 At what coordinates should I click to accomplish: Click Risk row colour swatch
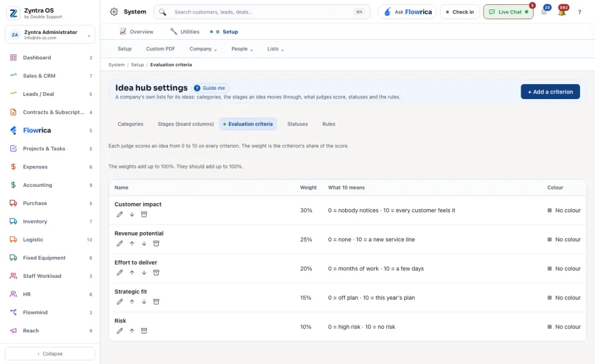[550, 327]
